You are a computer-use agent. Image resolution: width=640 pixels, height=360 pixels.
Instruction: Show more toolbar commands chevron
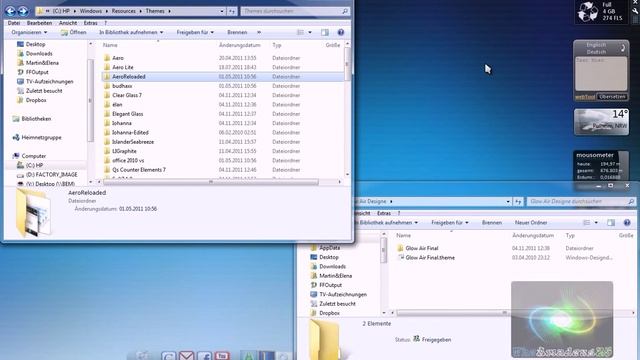click(x=259, y=32)
